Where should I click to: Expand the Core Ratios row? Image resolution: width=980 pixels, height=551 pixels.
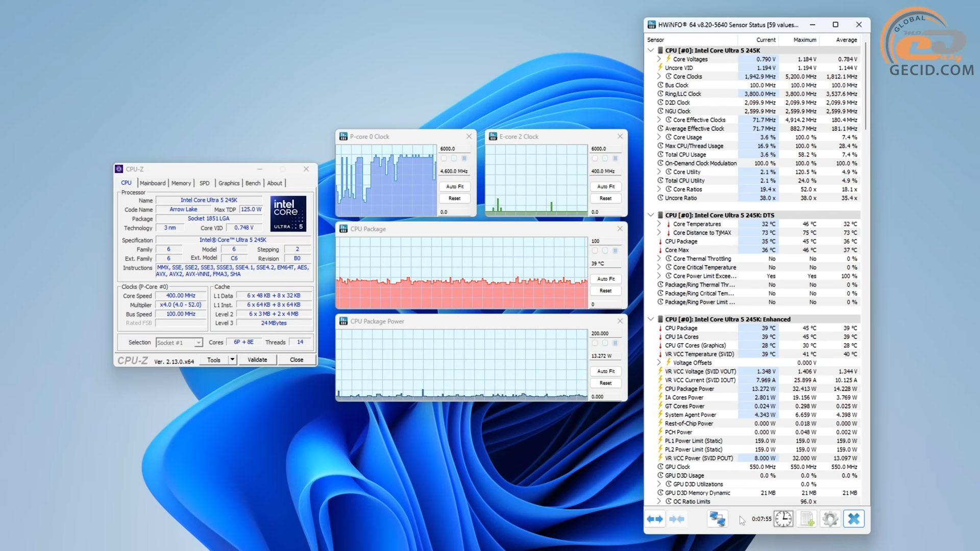(659, 189)
